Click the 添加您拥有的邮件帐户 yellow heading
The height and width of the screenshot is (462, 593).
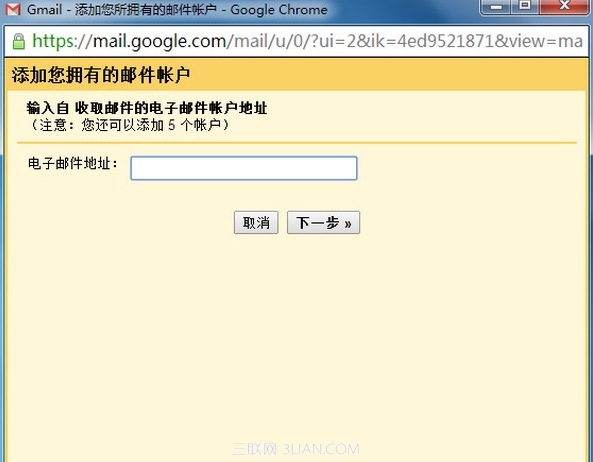pos(101,75)
